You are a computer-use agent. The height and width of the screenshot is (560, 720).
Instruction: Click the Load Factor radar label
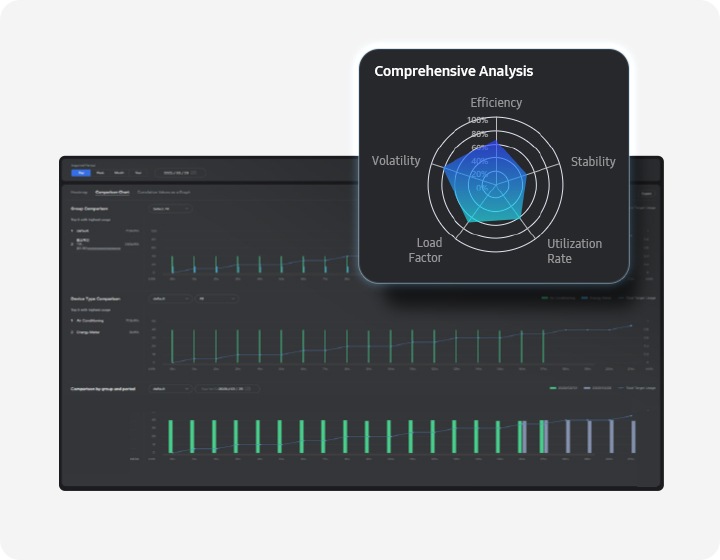point(425,251)
